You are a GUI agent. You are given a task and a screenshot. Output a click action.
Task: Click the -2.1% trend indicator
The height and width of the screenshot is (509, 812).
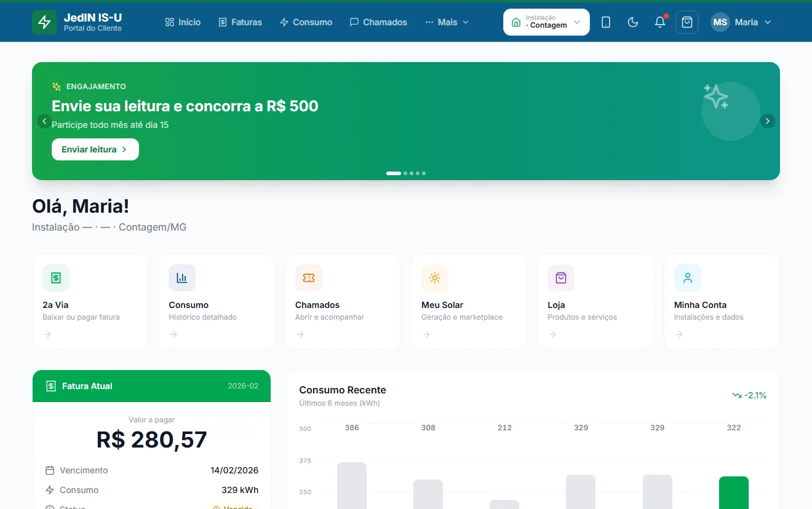click(749, 395)
